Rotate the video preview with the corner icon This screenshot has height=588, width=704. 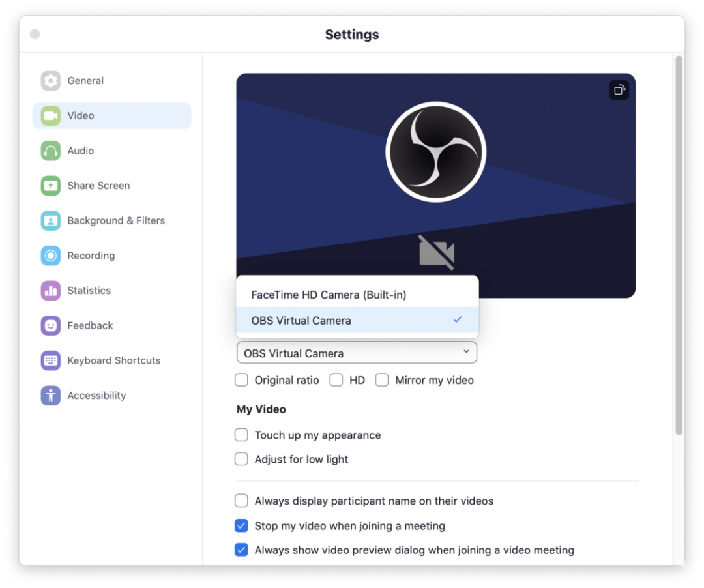tap(619, 90)
